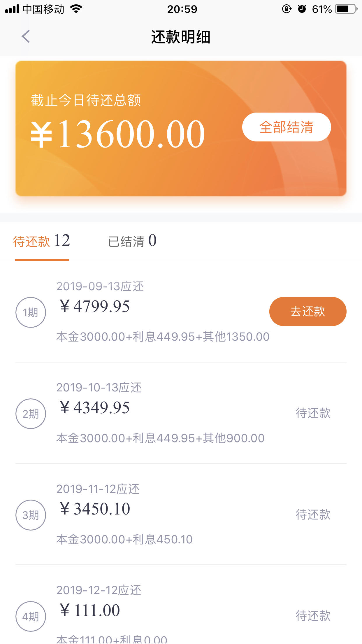Open the ¥4799.95 installment entry
Screen dimensions: 362x644
tap(181, 311)
